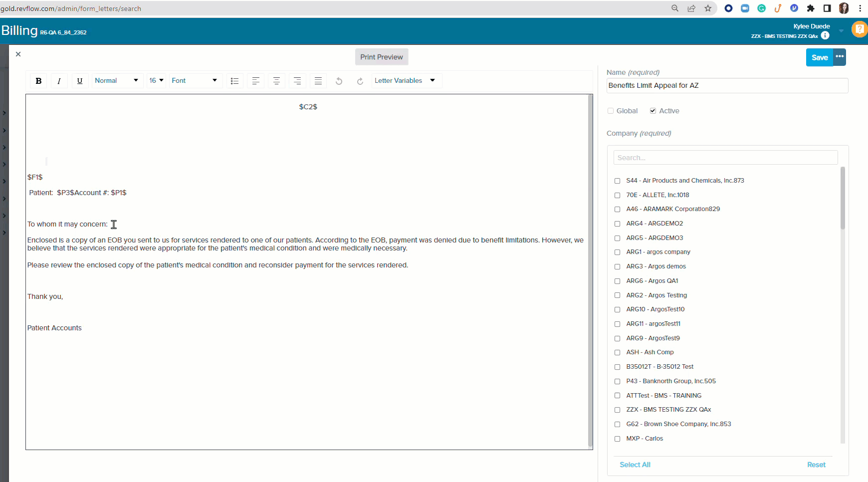Click Reset under the company list
Viewport: 868px width, 482px height.
pyautogui.click(x=816, y=465)
